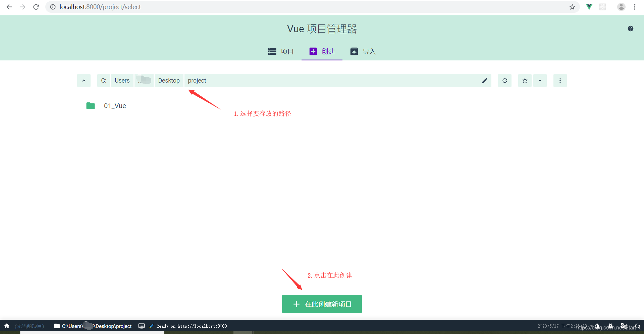Open the browser profile avatar
Image resolution: width=644 pixels, height=334 pixels.
(621, 7)
